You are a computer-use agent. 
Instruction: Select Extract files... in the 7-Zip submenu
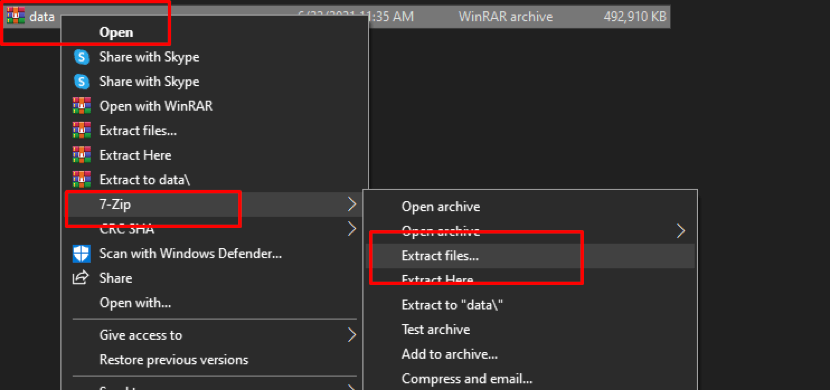coord(529,256)
